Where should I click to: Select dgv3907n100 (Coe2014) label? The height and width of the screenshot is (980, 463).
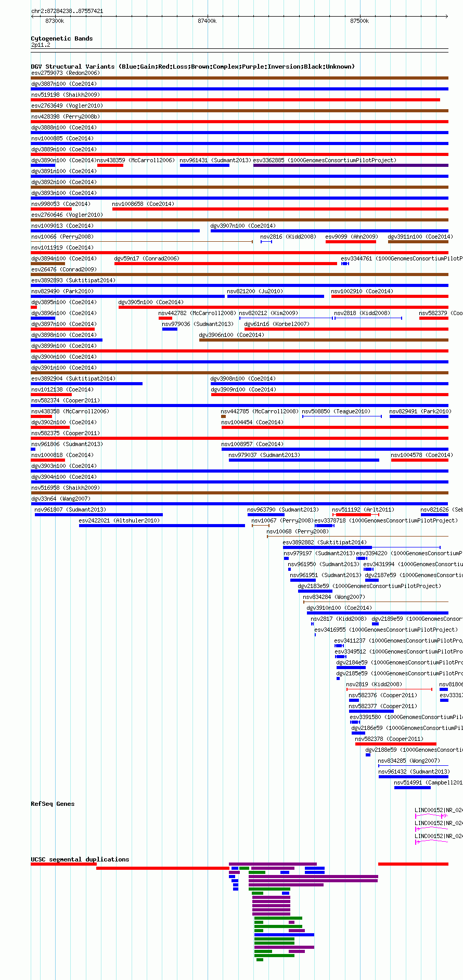click(x=243, y=226)
